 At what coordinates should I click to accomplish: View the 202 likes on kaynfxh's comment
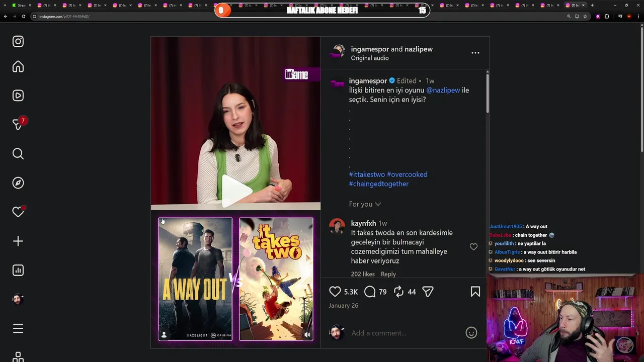(363, 274)
